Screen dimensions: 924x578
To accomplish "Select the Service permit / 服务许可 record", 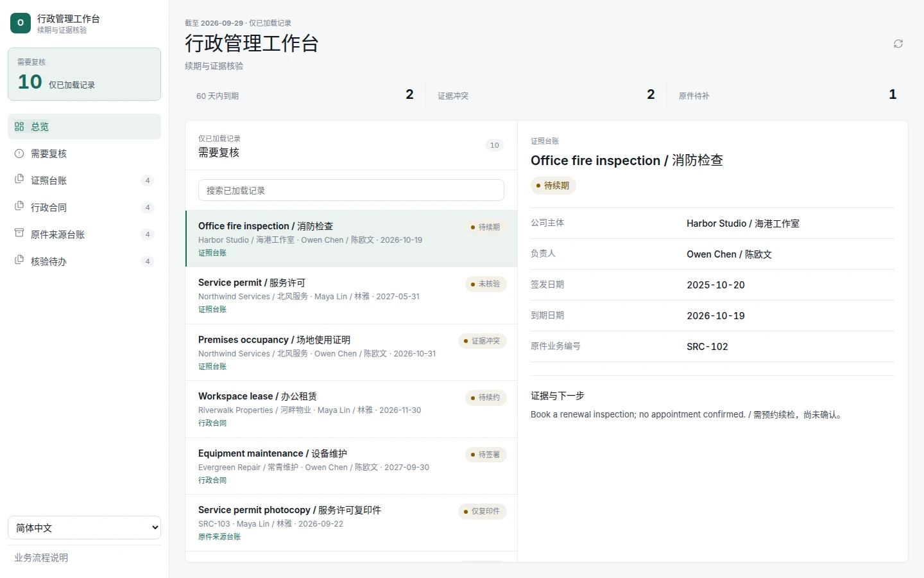I will point(351,295).
